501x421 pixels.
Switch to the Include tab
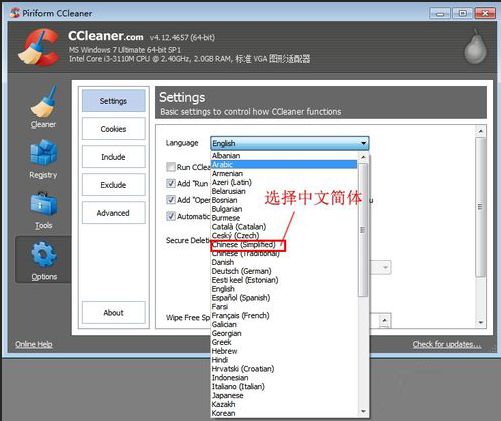tap(114, 157)
